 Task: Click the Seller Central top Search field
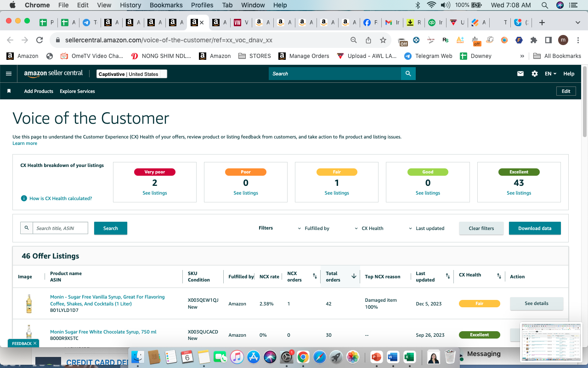point(335,74)
